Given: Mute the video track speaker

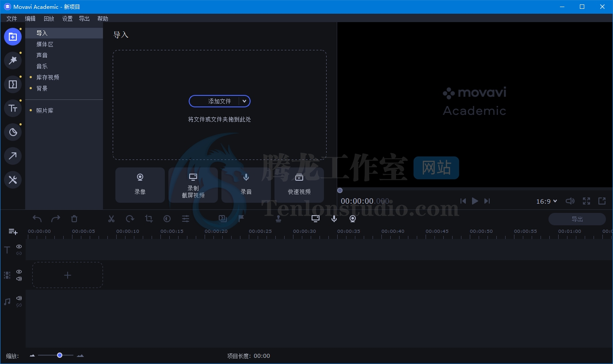Looking at the screenshot, I should tap(19, 279).
